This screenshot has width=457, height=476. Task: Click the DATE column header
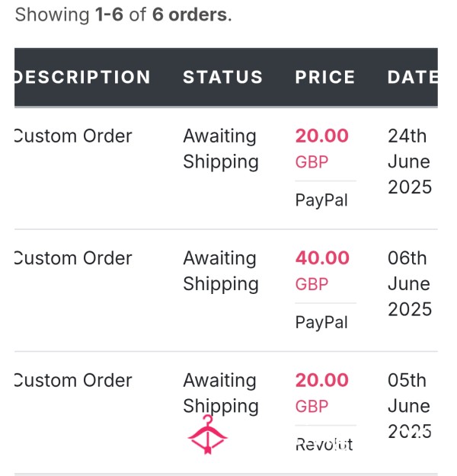pyautogui.click(x=413, y=77)
